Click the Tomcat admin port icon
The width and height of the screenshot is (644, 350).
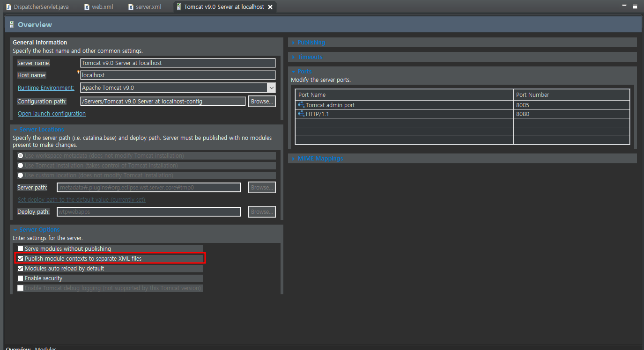(301, 105)
